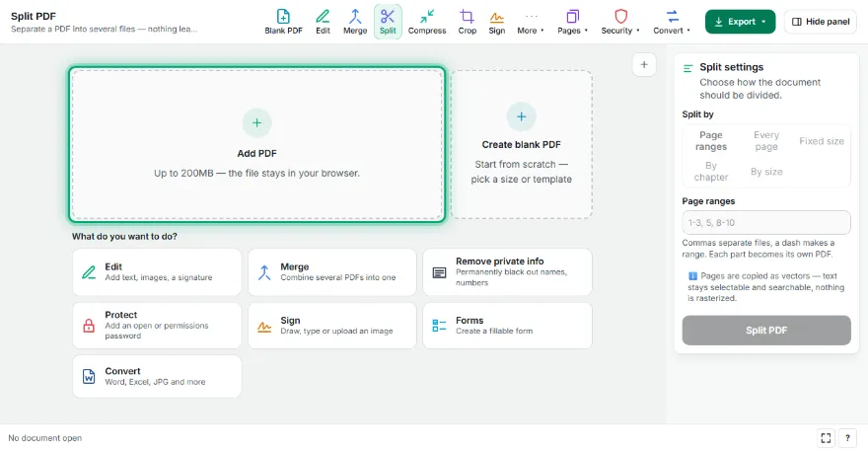Image resolution: width=868 pixels, height=451 pixels.
Task: Open the Protect action card
Action: [x=157, y=326]
